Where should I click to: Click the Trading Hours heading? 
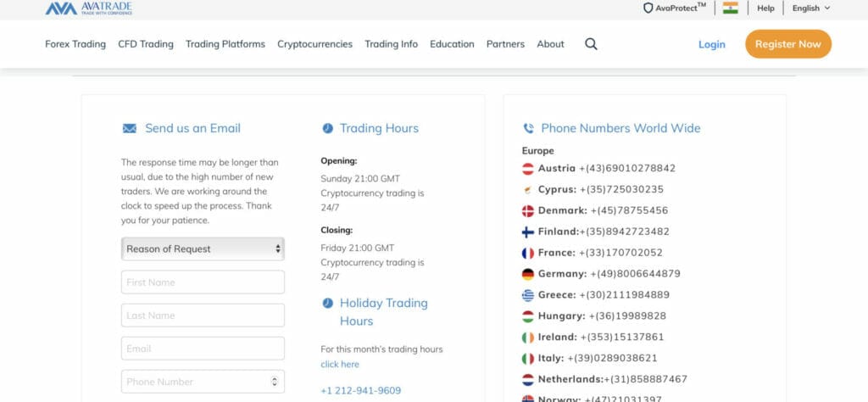point(379,128)
